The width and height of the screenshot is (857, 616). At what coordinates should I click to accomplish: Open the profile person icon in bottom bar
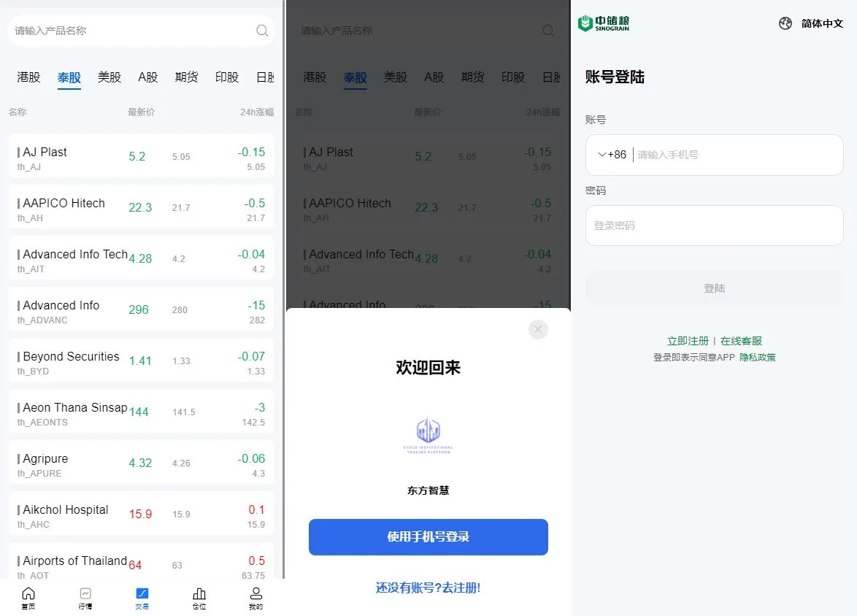coord(255,598)
